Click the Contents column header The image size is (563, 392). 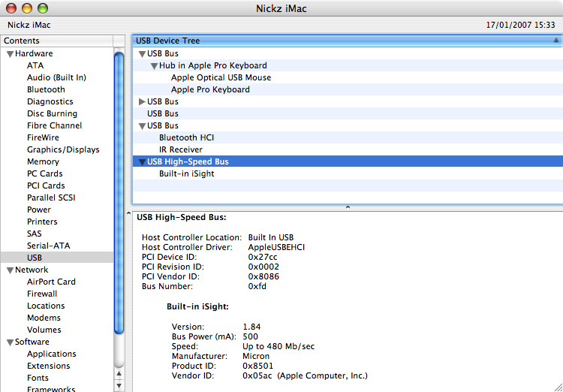57,41
